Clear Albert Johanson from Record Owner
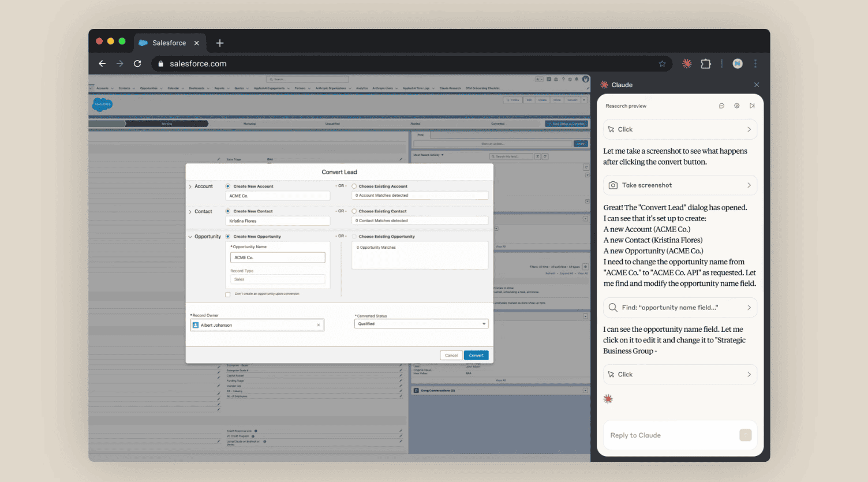The height and width of the screenshot is (482, 868). (x=319, y=325)
